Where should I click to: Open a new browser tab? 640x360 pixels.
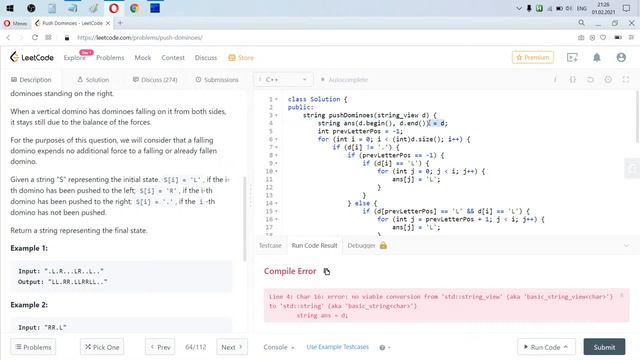tap(120, 23)
